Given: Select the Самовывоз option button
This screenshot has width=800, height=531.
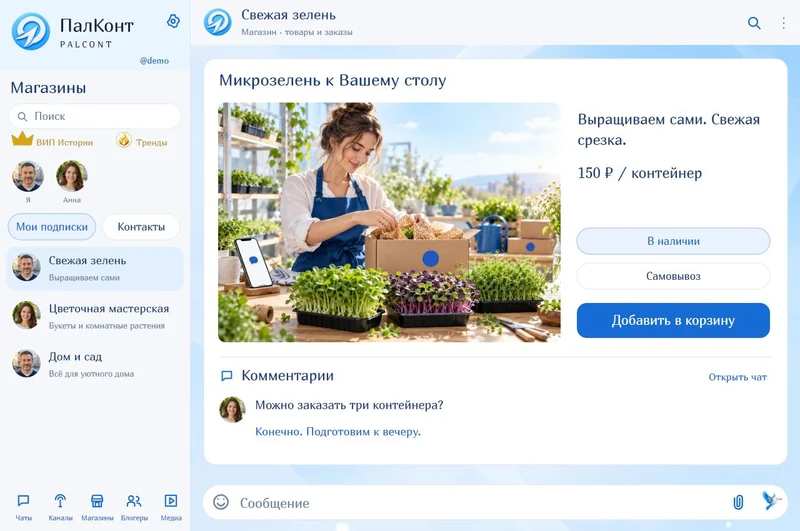Looking at the screenshot, I should click(673, 276).
